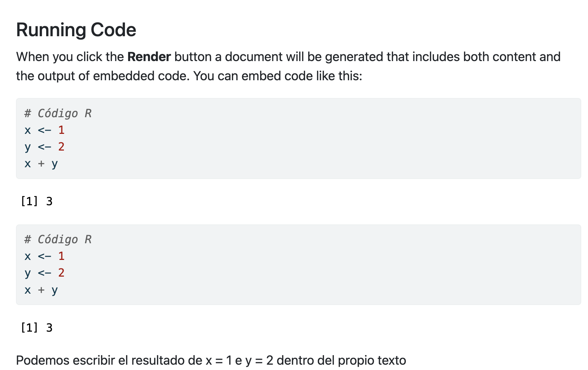
Task: Click the bold "Render" word
Action: tap(149, 57)
